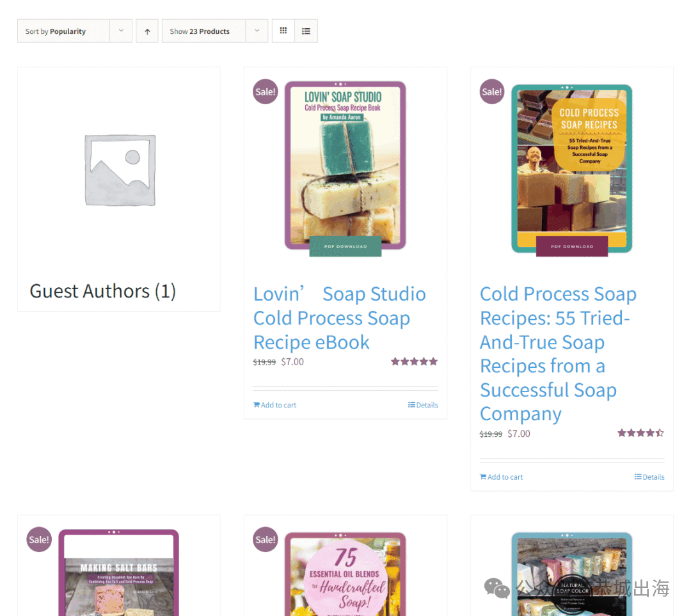Switch to list view layout
Screen dimensions: 691x616
(306, 31)
